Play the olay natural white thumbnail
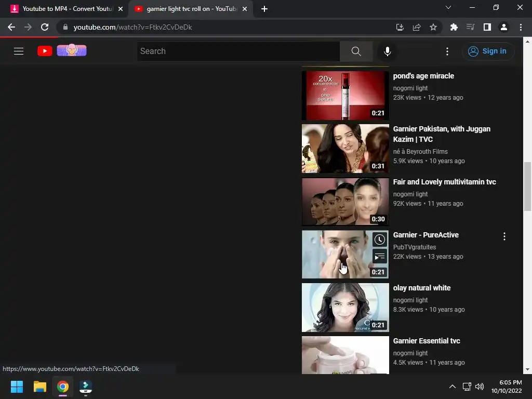 pyautogui.click(x=345, y=308)
